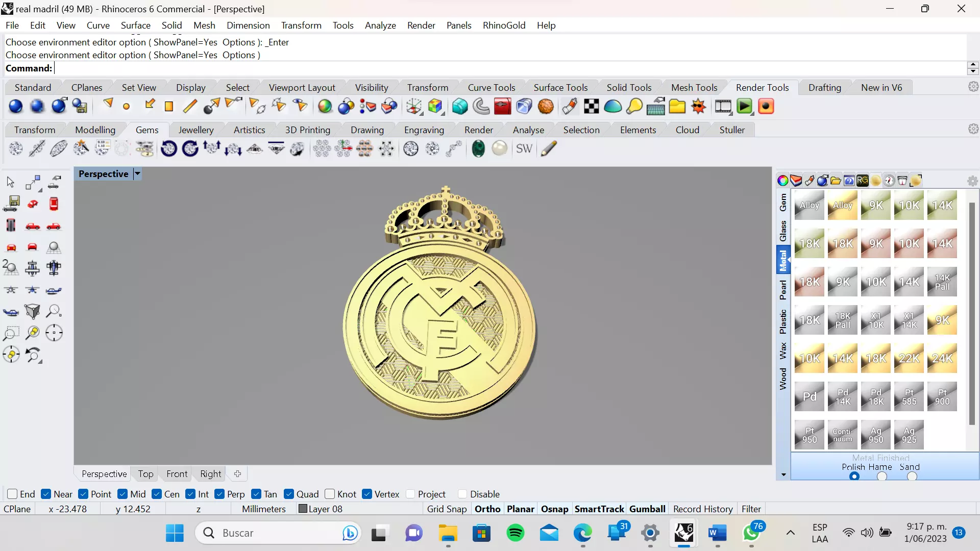980x551 pixels.
Task: Click the red book icon in Render Tools
Action: (x=503, y=107)
